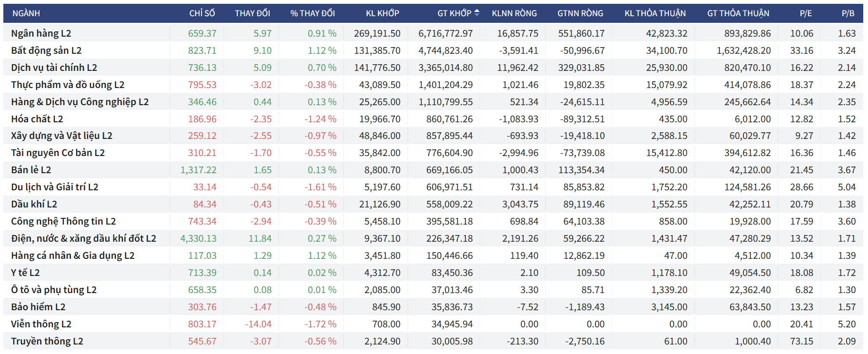This screenshot has width=868, height=354.
Task: Click Công nghệ Thông tin L2 sector
Action: click(x=63, y=221)
